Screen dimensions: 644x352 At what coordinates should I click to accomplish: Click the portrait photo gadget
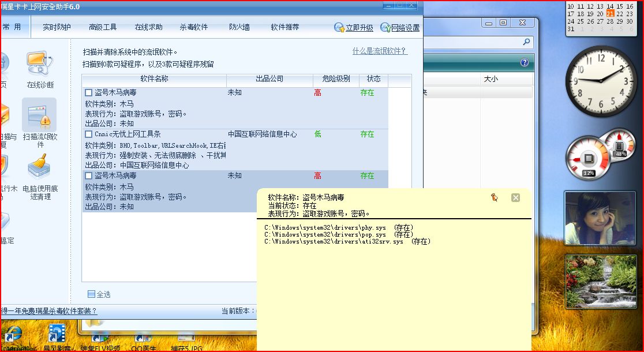[601, 218]
